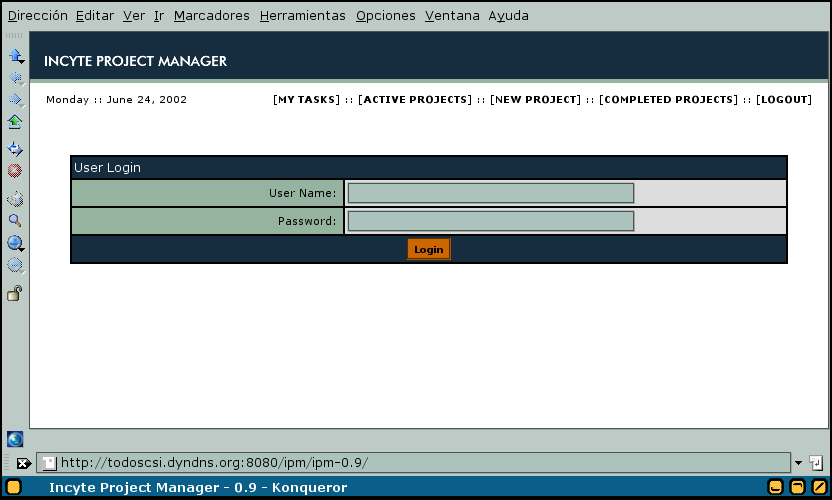The width and height of the screenshot is (832, 500).
Task: Click the Zoom Out icon
Action: click(15, 265)
